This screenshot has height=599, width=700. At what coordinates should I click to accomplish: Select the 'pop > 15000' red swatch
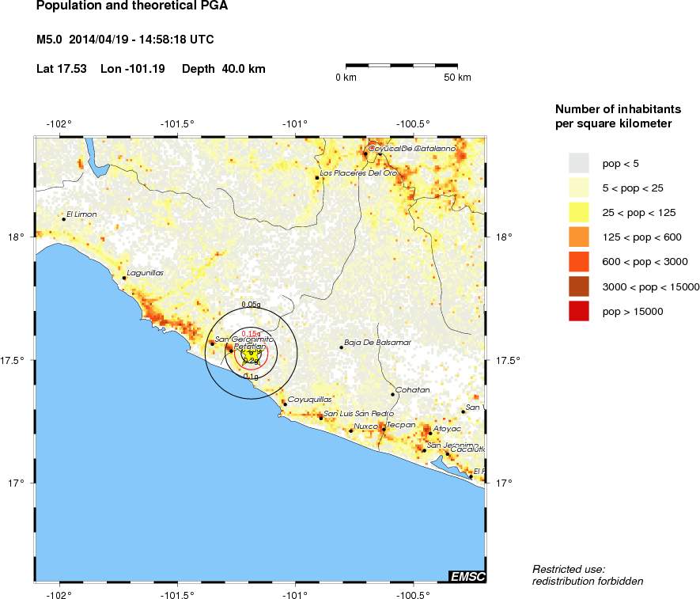580,312
